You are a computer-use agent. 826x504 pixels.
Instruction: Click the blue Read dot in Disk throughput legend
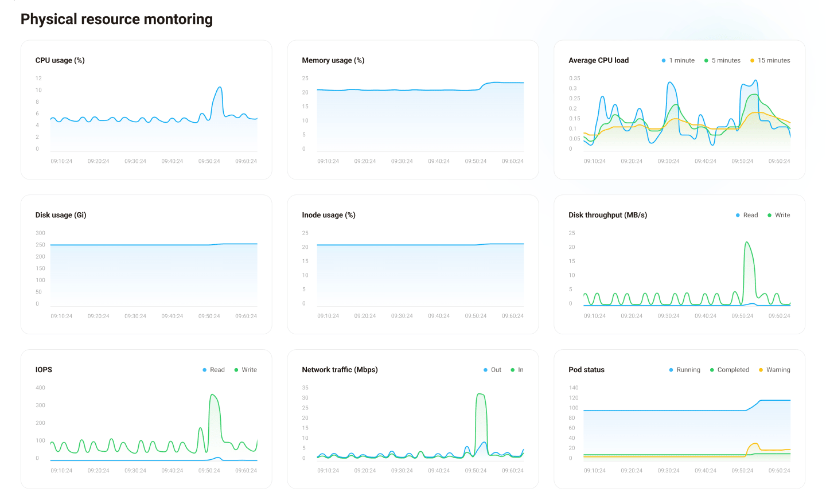tap(738, 215)
